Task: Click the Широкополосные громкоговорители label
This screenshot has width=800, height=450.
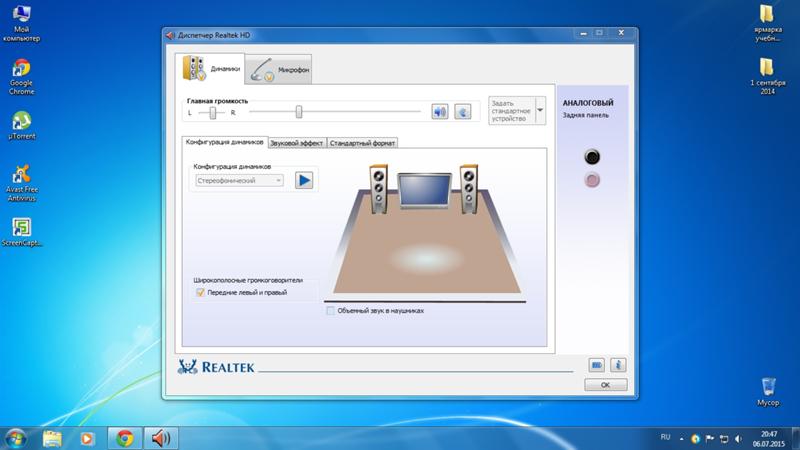Action: (248, 280)
